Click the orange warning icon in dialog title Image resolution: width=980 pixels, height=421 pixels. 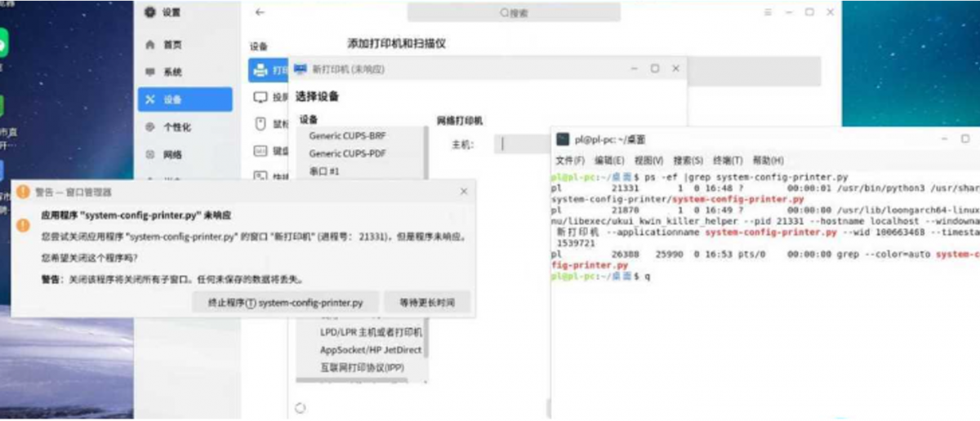[23, 192]
